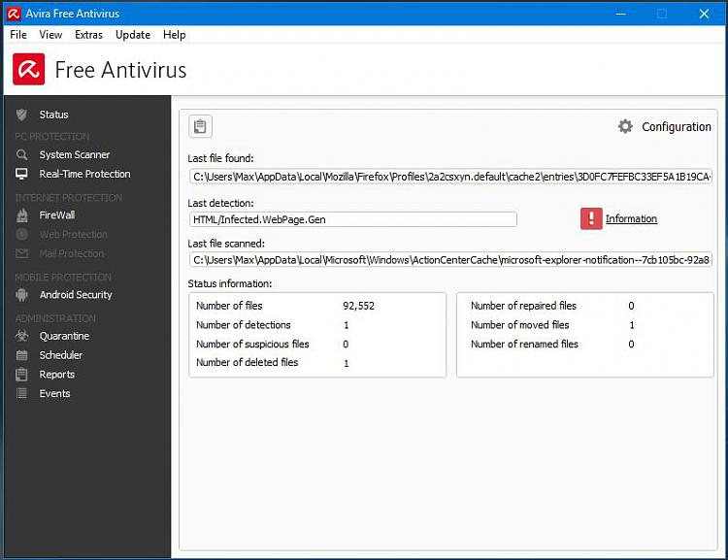Click the Free Antivirus header title

(120, 70)
